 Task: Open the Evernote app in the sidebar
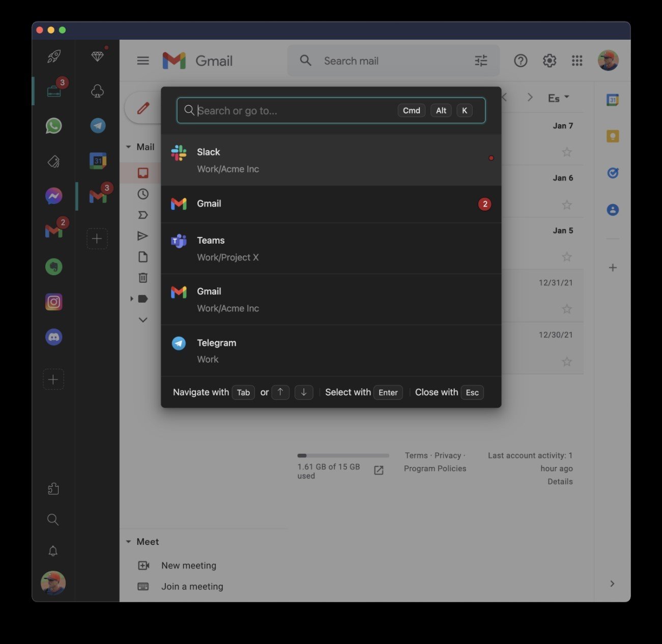click(53, 267)
